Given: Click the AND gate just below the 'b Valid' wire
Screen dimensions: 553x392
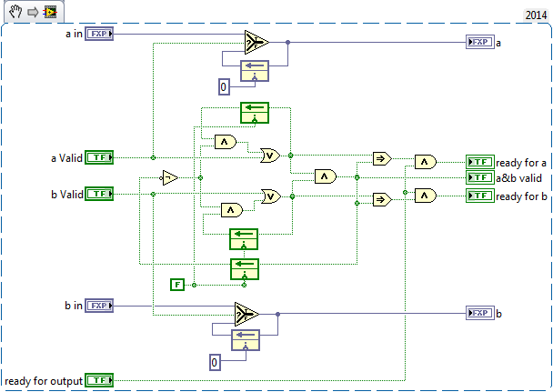Looking at the screenshot, I should (x=232, y=210).
